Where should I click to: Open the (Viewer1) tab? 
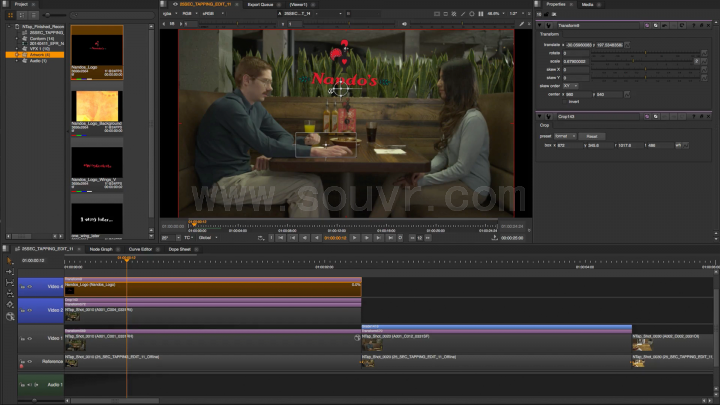(298, 5)
